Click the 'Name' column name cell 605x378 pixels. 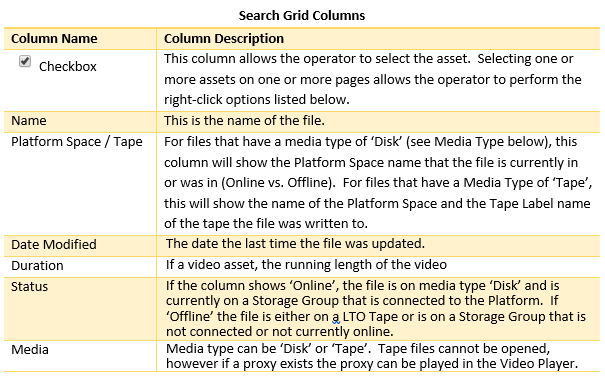click(x=80, y=122)
